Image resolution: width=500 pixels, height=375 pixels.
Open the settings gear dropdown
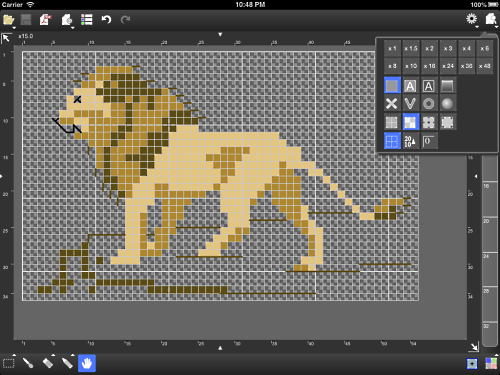click(x=471, y=19)
